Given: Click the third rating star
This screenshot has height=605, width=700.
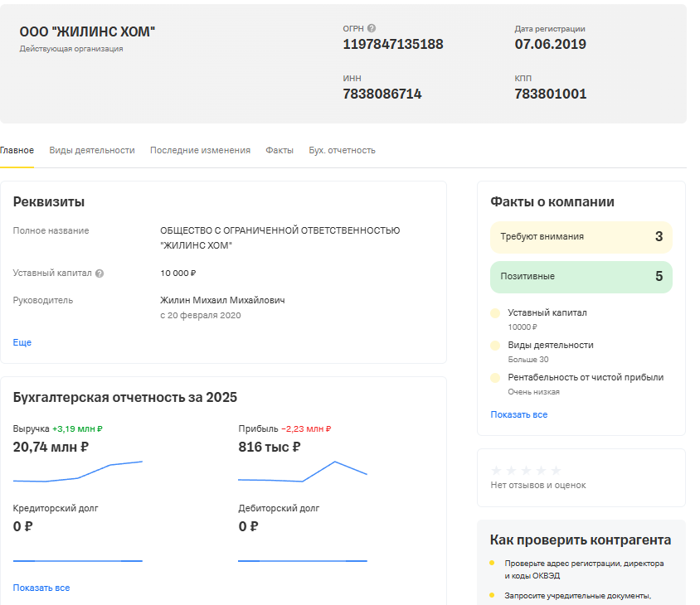Looking at the screenshot, I should click(x=527, y=470).
